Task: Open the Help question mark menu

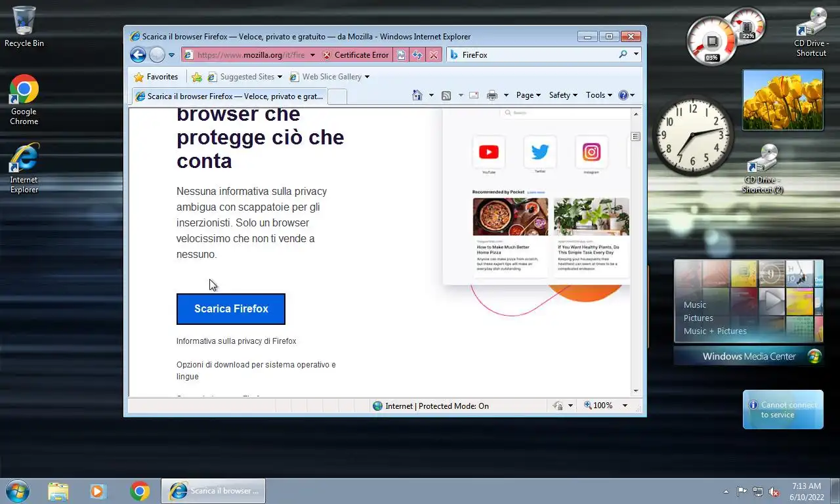Action: pyautogui.click(x=627, y=95)
